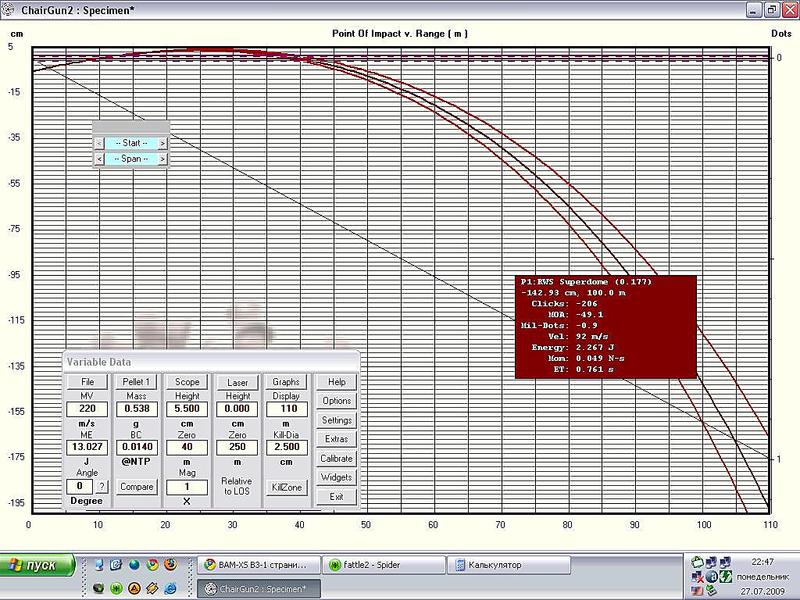Click the '-- Span --' widget label
This screenshot has height=600, width=800.
point(131,159)
